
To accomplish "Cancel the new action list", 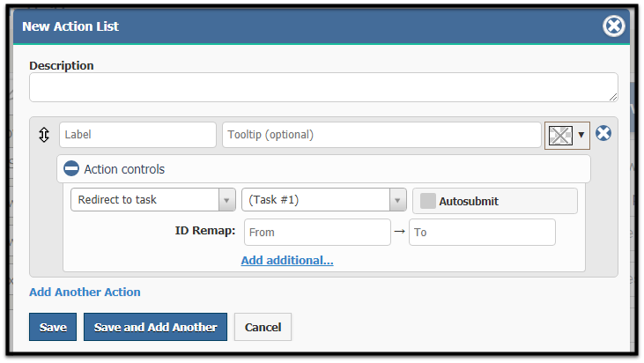I will pyautogui.click(x=263, y=327).
